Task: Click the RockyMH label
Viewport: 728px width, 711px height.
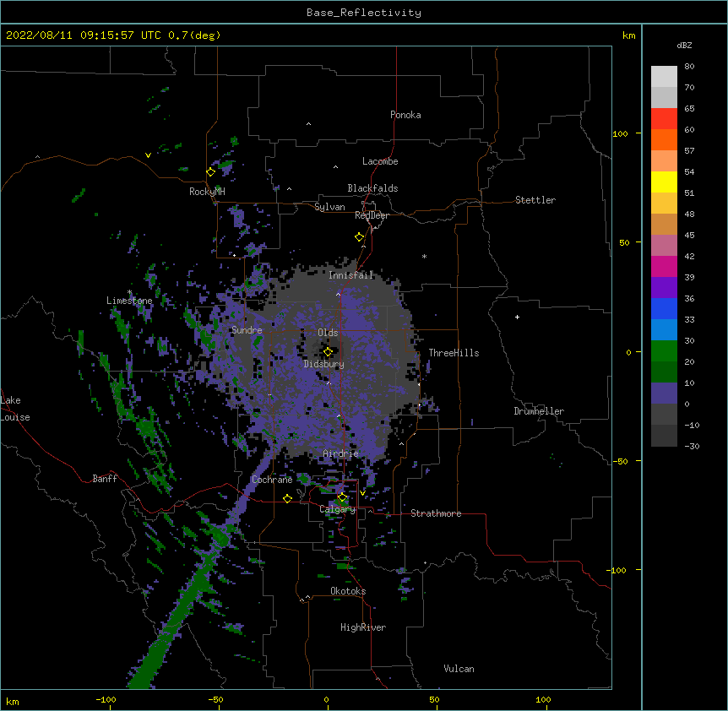Action: 207,192
